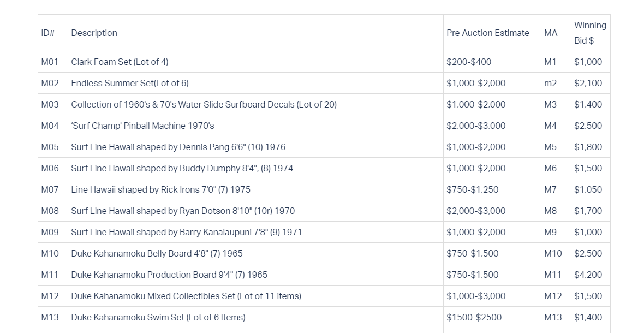Select Clark Foam Set (Lot of 4)
This screenshot has height=333, width=644.
click(x=120, y=62)
